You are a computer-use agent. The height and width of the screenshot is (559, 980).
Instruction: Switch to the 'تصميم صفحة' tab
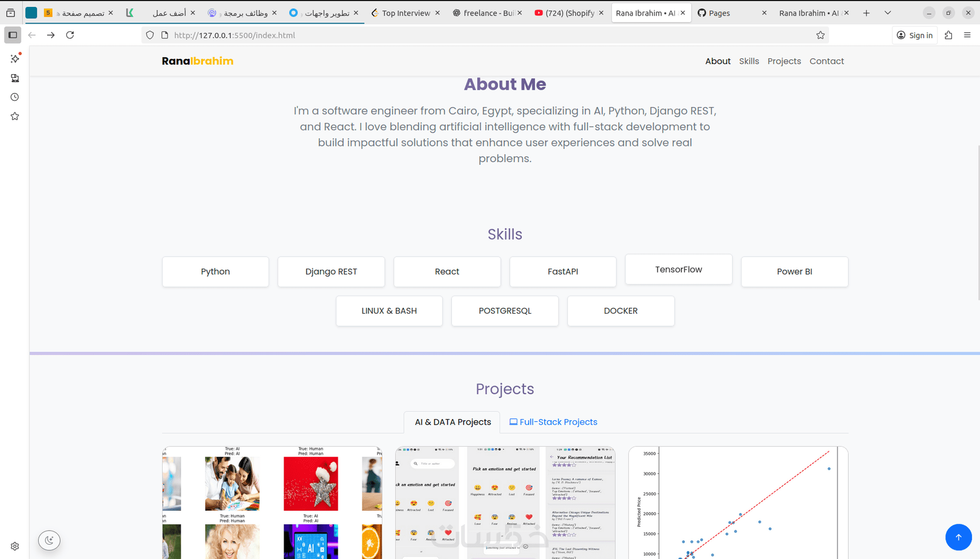78,13
